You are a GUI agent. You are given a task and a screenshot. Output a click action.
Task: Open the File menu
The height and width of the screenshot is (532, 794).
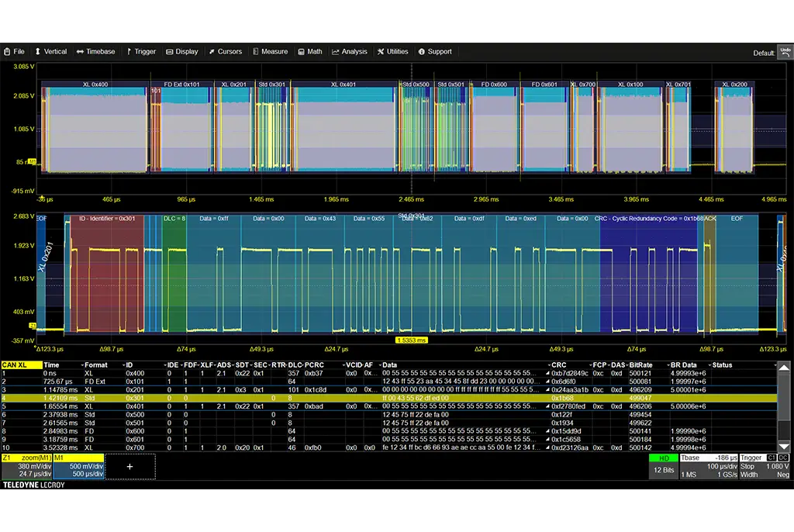pyautogui.click(x=14, y=52)
